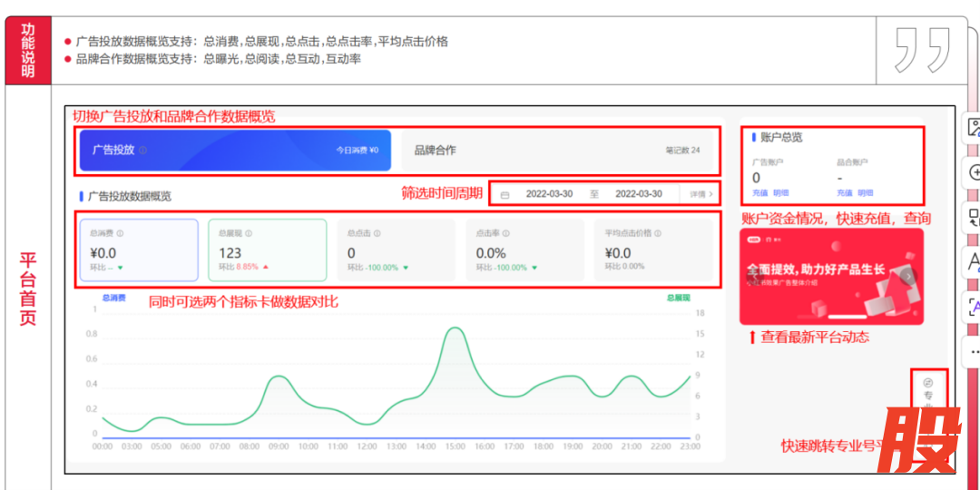
Task: Select the 总展现 metric card
Action: (267, 250)
